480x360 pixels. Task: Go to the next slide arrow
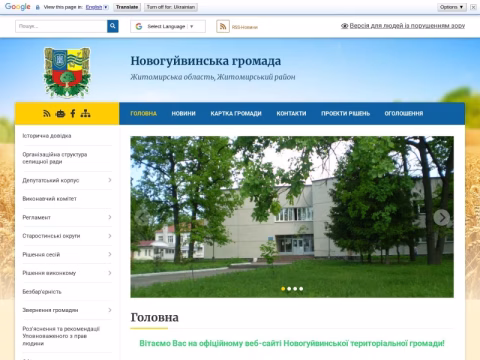(x=442, y=218)
